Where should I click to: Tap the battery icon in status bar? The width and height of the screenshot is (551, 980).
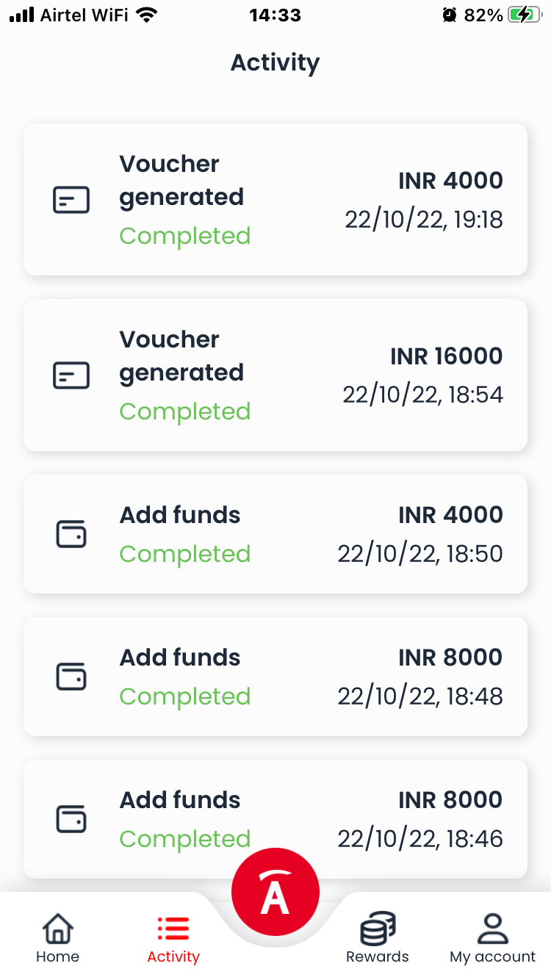pyautogui.click(x=524, y=15)
